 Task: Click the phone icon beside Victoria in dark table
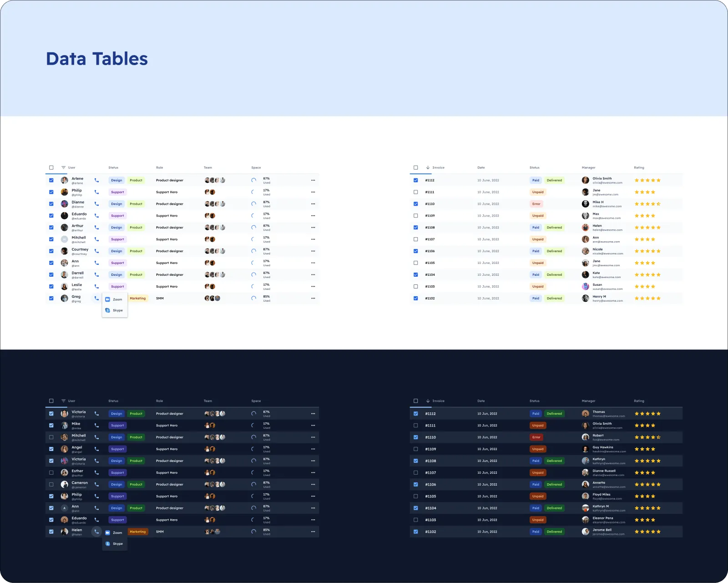[x=96, y=413]
